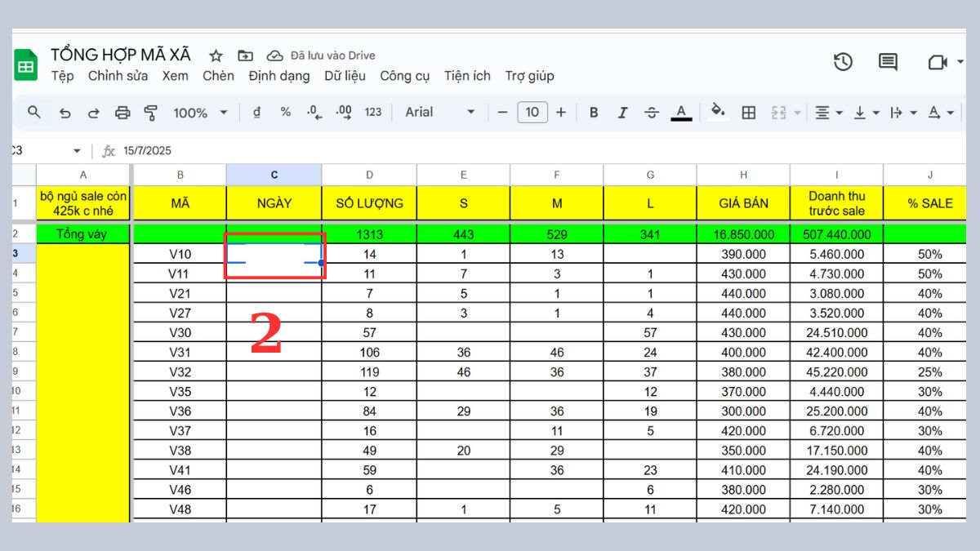Select the paint format roller
980x551 pixels.
tap(150, 113)
